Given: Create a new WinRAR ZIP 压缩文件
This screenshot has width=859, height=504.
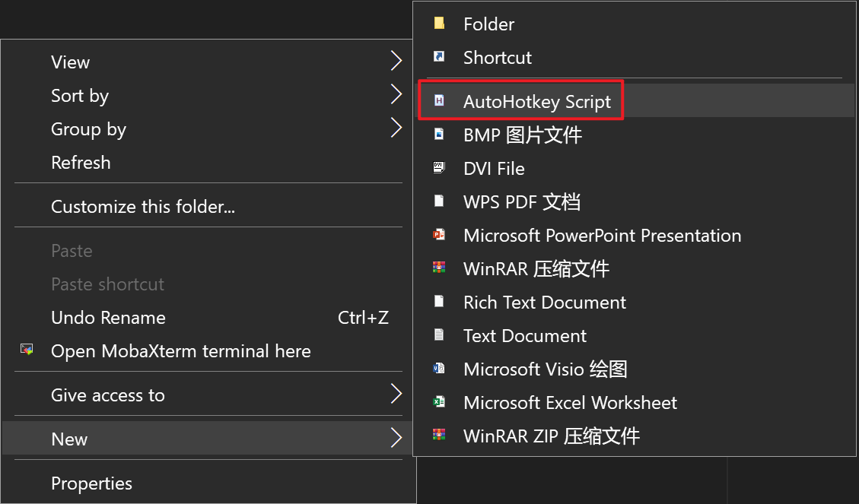Looking at the screenshot, I should click(x=635, y=436).
